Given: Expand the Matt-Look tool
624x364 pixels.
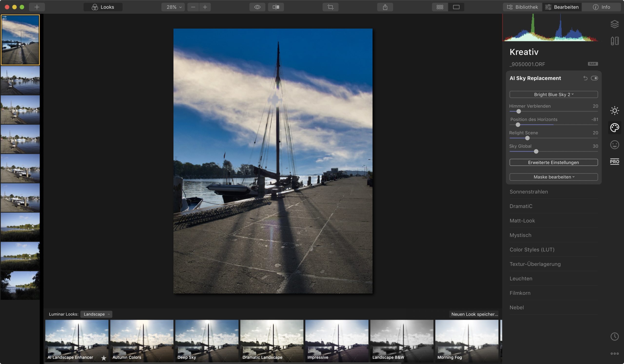Looking at the screenshot, I should pos(554,221).
